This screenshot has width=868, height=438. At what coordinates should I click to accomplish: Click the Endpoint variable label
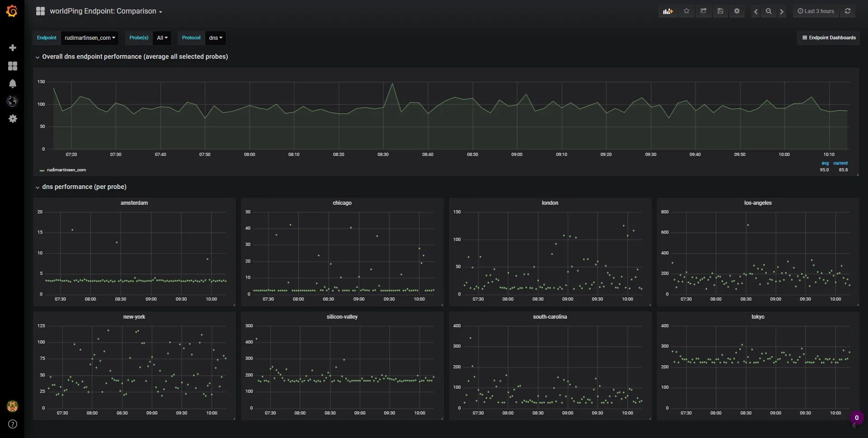click(x=47, y=38)
